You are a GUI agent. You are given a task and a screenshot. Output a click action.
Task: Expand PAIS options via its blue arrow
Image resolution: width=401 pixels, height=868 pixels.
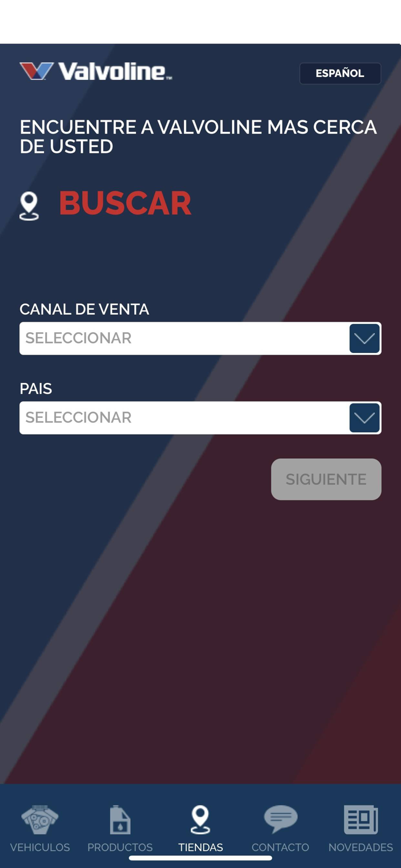(x=364, y=417)
